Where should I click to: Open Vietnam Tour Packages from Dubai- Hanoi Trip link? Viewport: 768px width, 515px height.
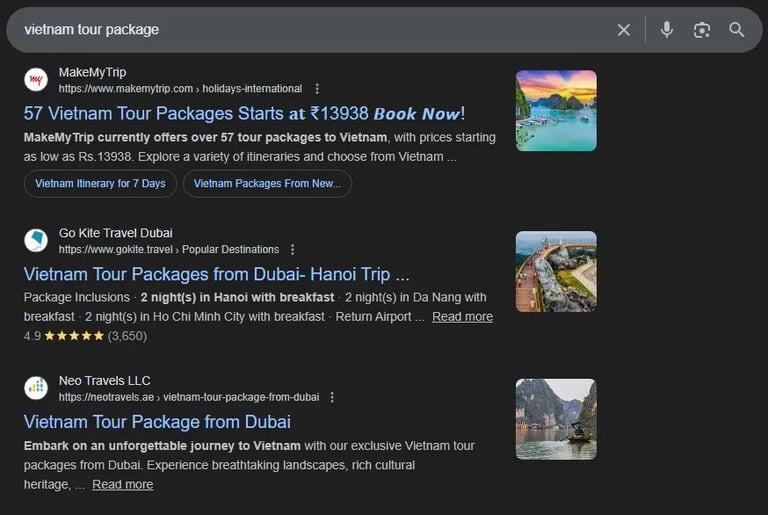click(216, 274)
